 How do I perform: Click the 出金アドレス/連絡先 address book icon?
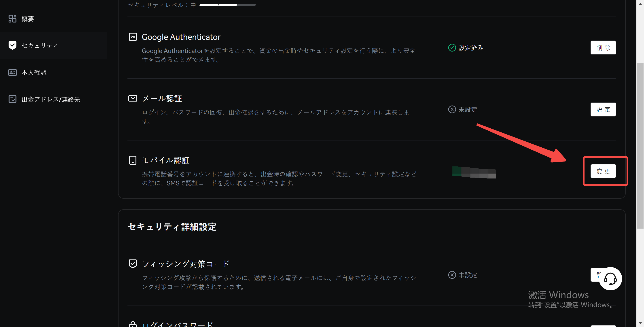coord(12,99)
